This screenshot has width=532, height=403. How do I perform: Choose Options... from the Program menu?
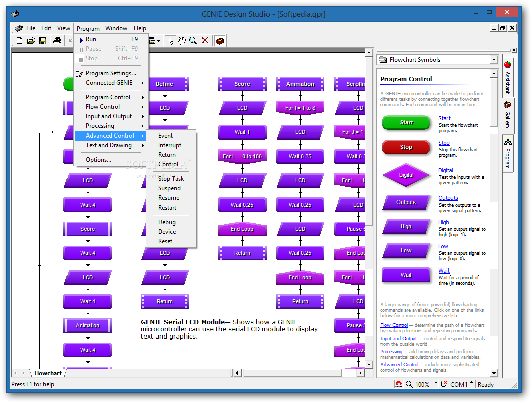click(111, 159)
